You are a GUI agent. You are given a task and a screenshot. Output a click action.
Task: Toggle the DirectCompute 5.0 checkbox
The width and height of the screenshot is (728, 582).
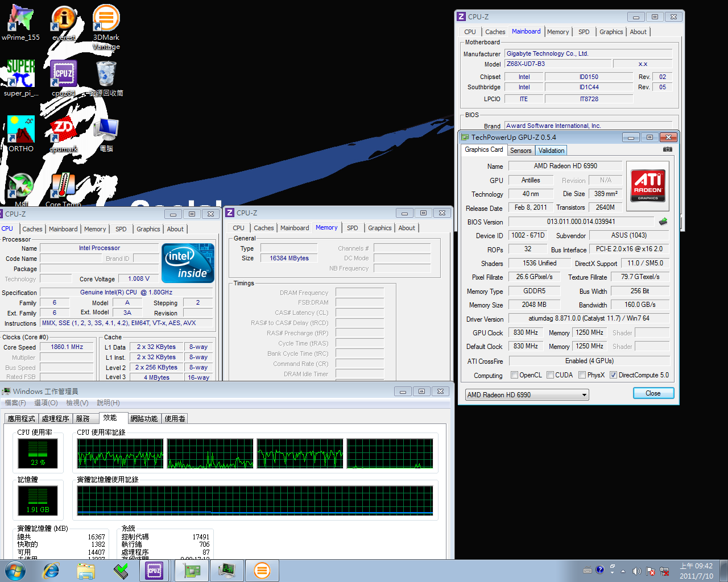coord(613,375)
